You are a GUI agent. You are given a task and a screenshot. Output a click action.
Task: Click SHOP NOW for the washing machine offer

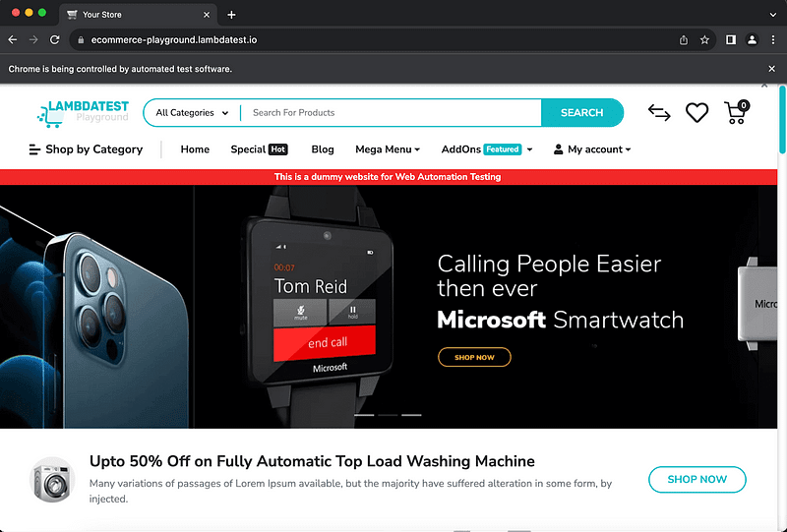point(697,479)
